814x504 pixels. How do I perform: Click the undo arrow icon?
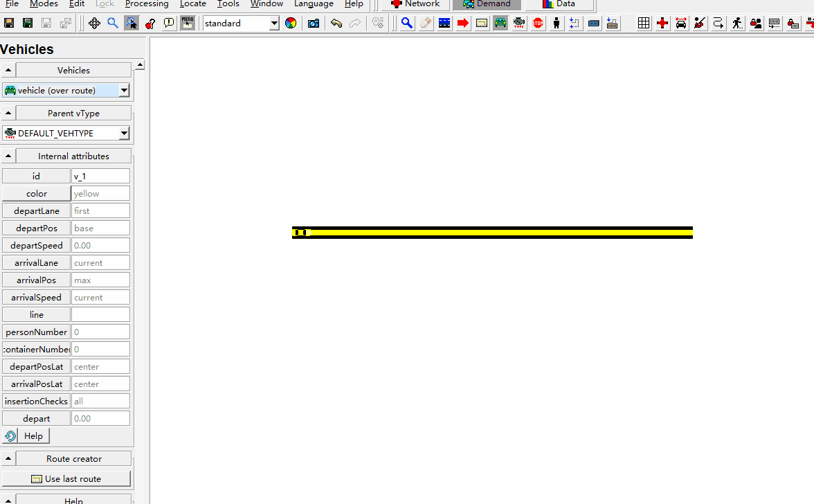point(336,24)
